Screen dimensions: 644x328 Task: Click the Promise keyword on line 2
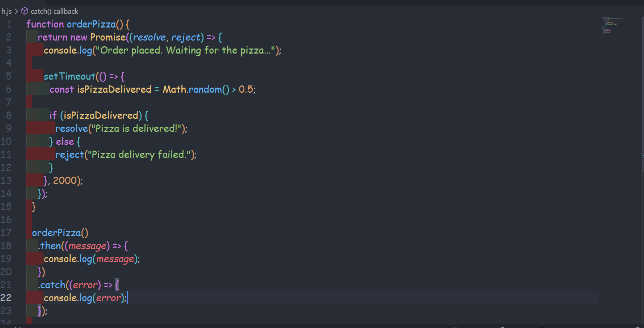[108, 37]
